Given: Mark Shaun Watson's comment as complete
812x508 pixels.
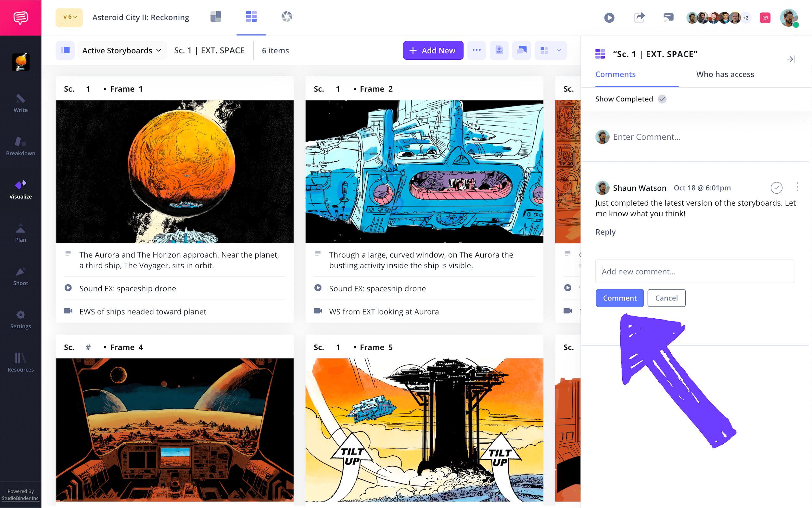Looking at the screenshot, I should tap(776, 188).
